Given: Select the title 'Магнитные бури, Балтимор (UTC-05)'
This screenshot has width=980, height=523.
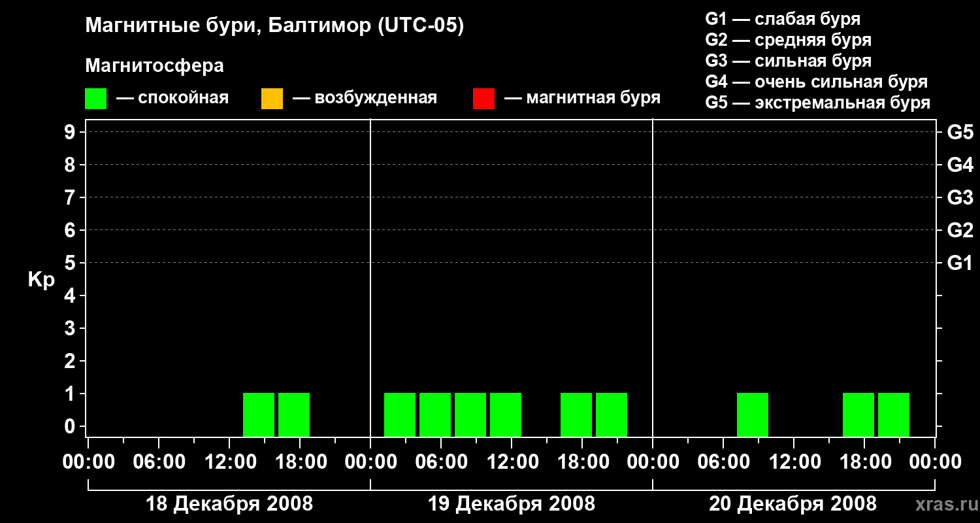Looking at the screenshot, I should click(x=274, y=26).
